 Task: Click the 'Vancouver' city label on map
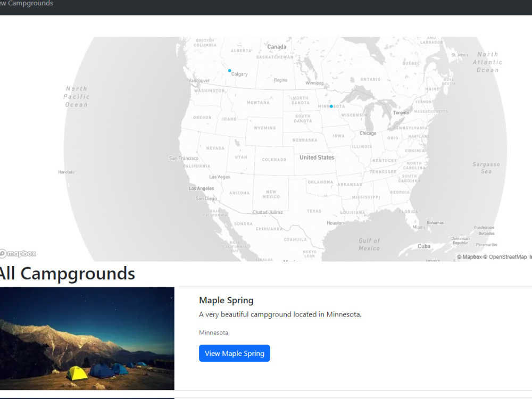[199, 81]
